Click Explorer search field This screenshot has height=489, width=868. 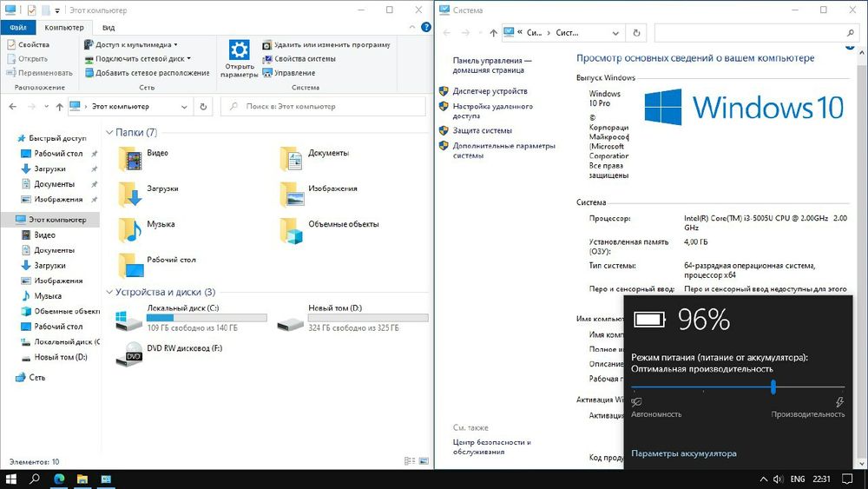pyautogui.click(x=323, y=106)
